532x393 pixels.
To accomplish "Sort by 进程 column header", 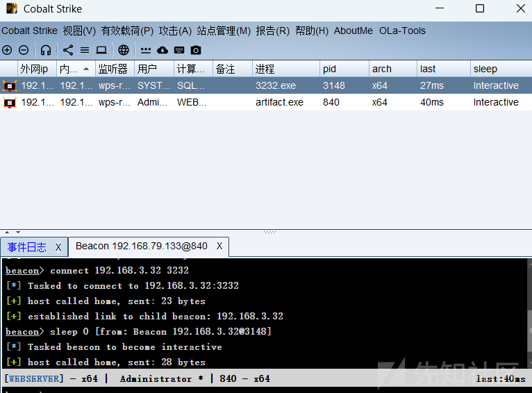I will [286, 69].
